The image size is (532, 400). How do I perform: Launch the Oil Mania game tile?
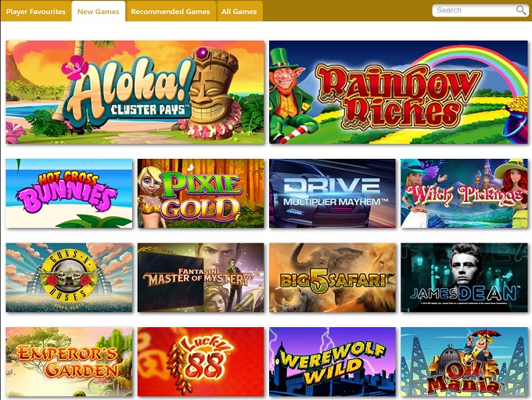point(465,362)
